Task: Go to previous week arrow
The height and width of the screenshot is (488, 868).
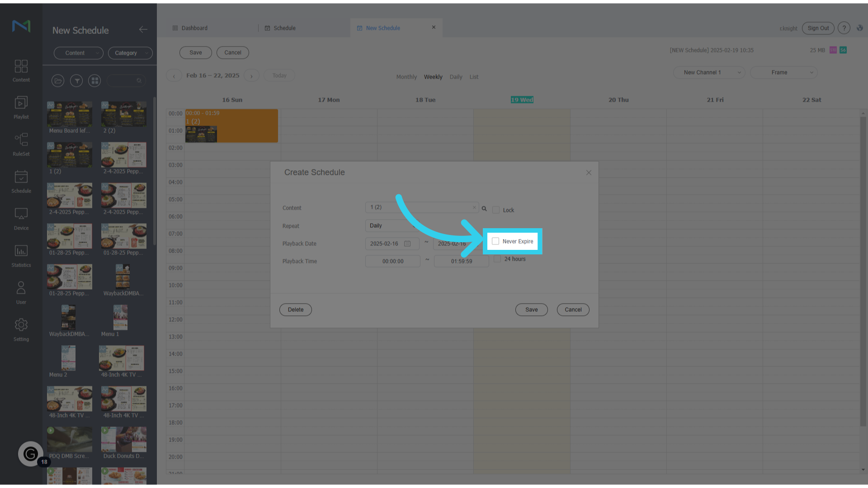Action: (174, 76)
